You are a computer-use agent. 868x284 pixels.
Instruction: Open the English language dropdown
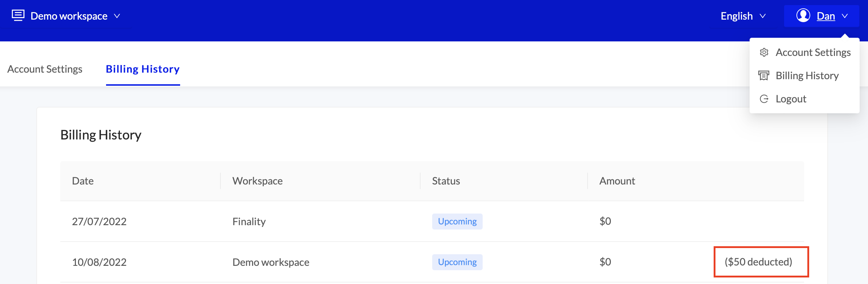[743, 16]
